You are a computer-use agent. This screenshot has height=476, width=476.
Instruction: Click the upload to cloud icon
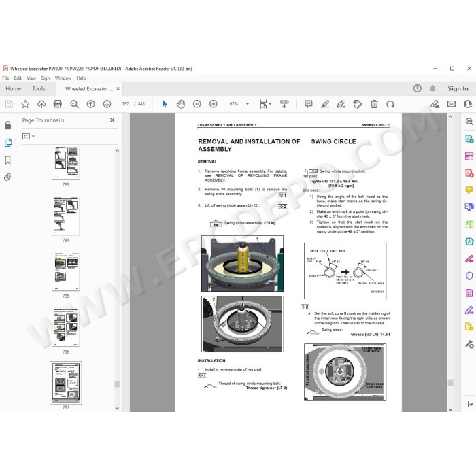(41, 104)
